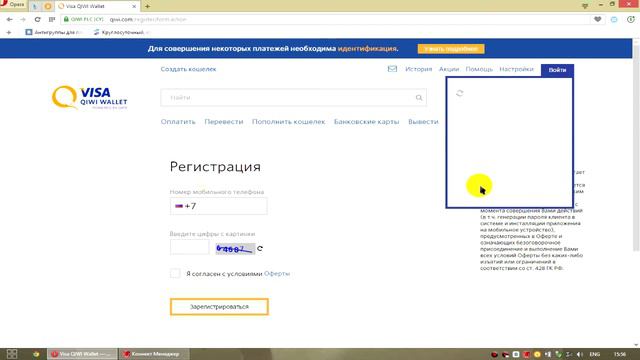
Task: Open the Круглосуточный bookmark
Action: [x=122, y=32]
